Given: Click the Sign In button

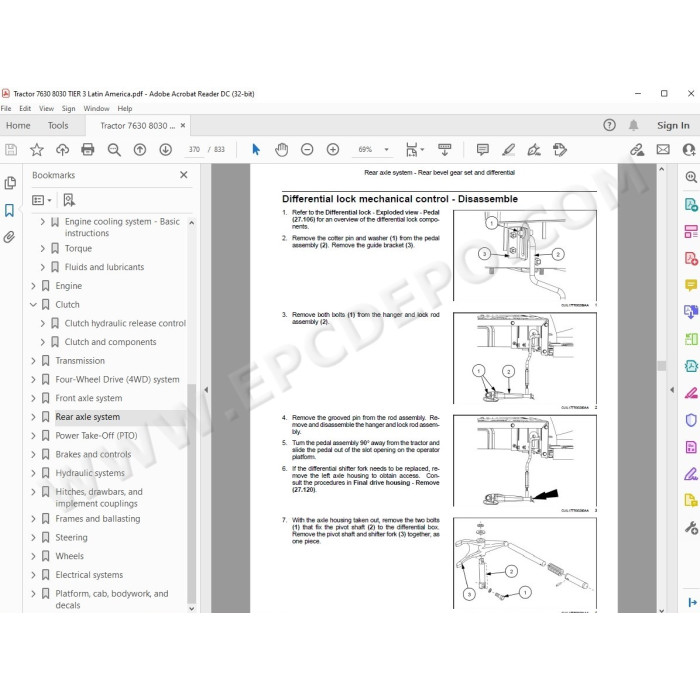Looking at the screenshot, I should [x=673, y=125].
